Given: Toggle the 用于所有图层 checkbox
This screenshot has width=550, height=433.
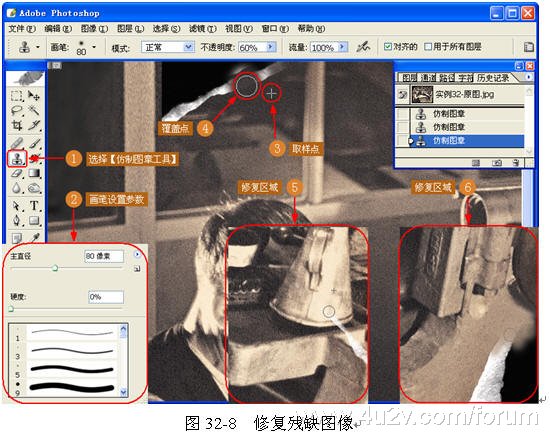Looking at the screenshot, I should pyautogui.click(x=428, y=46).
